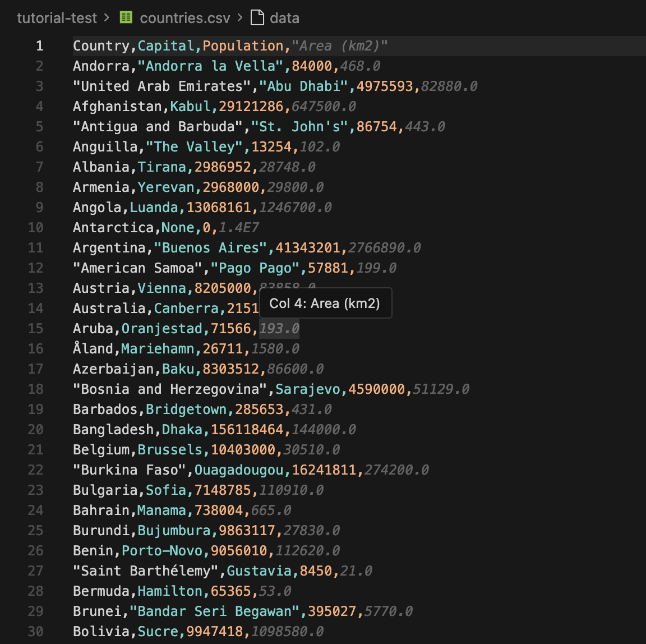Click 'Antarctica' country name on line 10
This screenshot has height=644, width=646.
[x=113, y=227]
